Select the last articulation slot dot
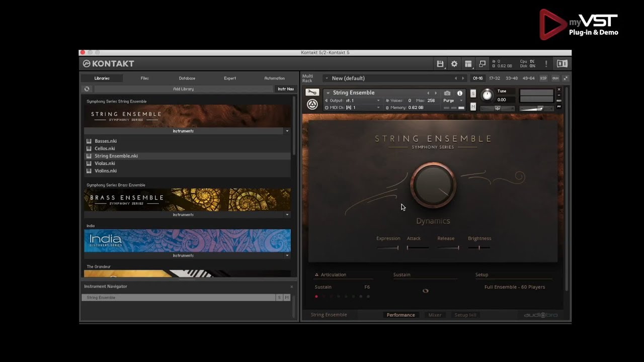Image resolution: width=644 pixels, height=362 pixels. (x=368, y=297)
